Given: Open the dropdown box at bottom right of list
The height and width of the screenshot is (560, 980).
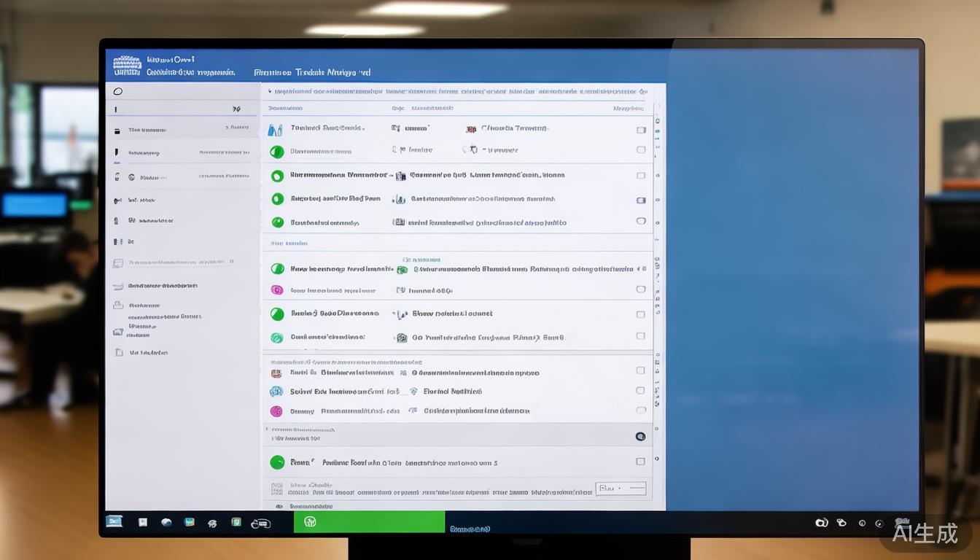Looking at the screenshot, I should pos(621,489).
